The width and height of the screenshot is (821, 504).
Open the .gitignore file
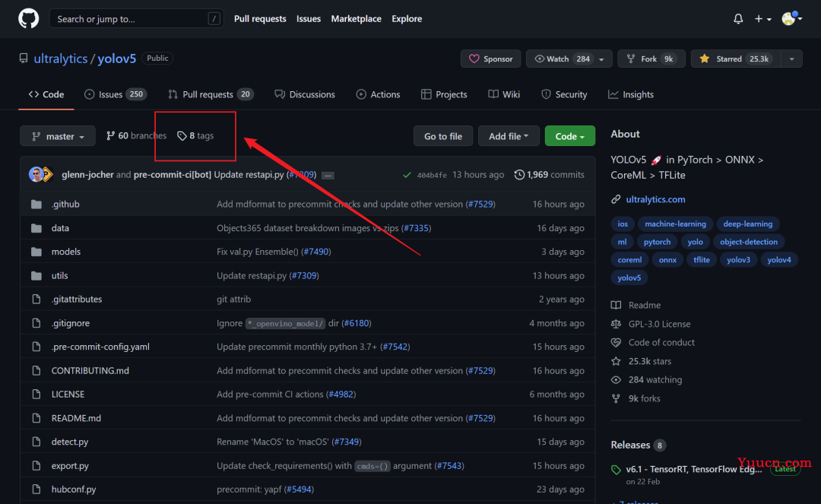click(70, 323)
